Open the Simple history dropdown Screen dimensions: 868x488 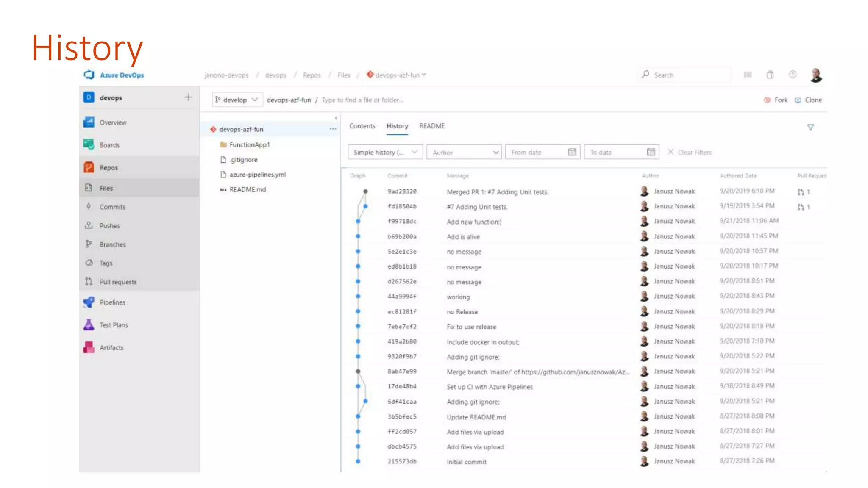tap(385, 152)
